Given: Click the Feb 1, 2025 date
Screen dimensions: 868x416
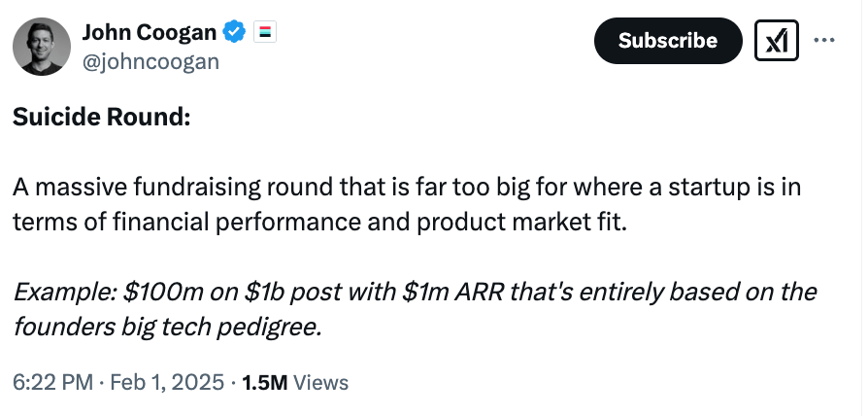Looking at the screenshot, I should [167, 382].
